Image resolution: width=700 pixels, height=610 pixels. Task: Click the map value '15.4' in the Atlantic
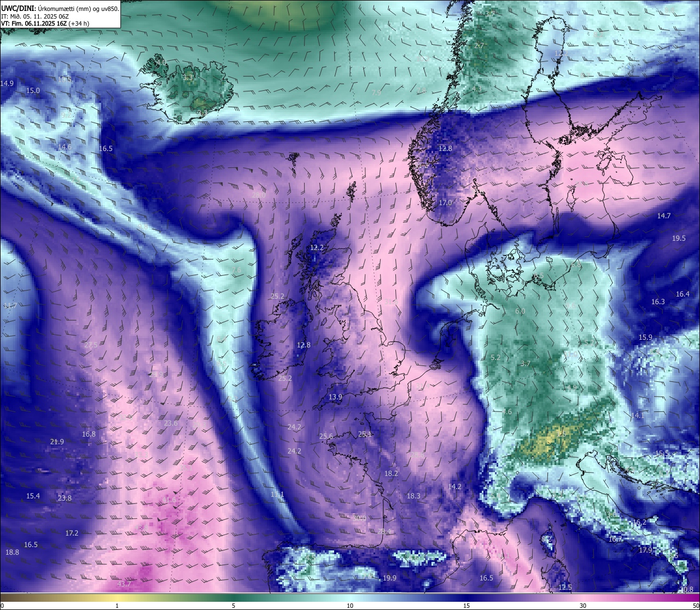tap(33, 496)
